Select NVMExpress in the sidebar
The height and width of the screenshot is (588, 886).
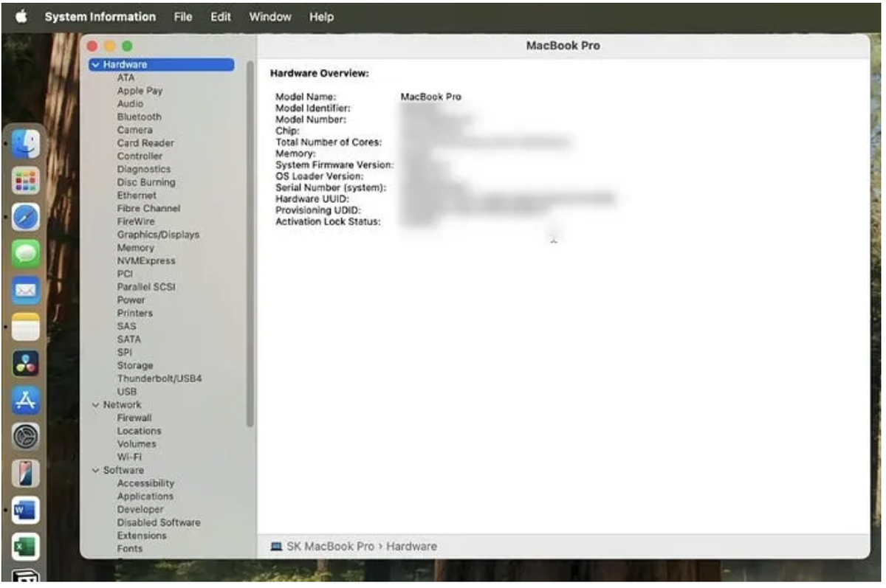146,261
